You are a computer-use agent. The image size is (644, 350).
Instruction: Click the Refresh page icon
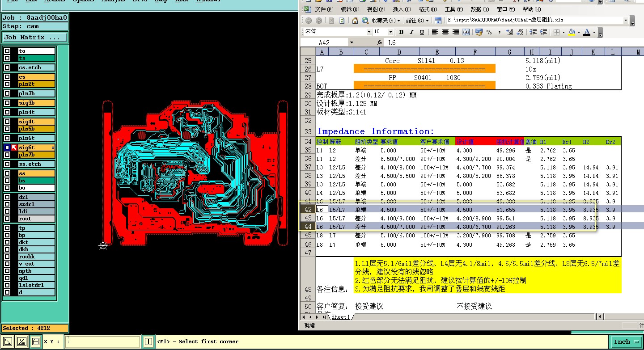coord(342,21)
